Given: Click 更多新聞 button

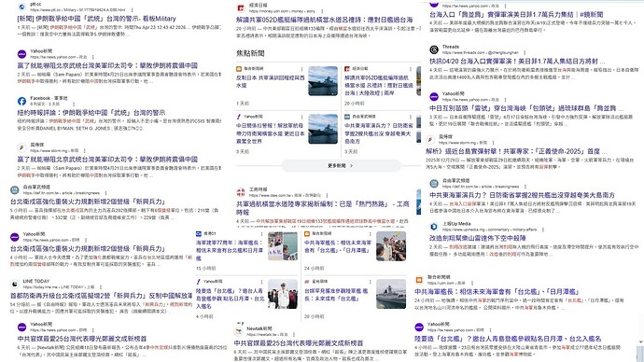Looking at the screenshot, I should coord(341,166).
